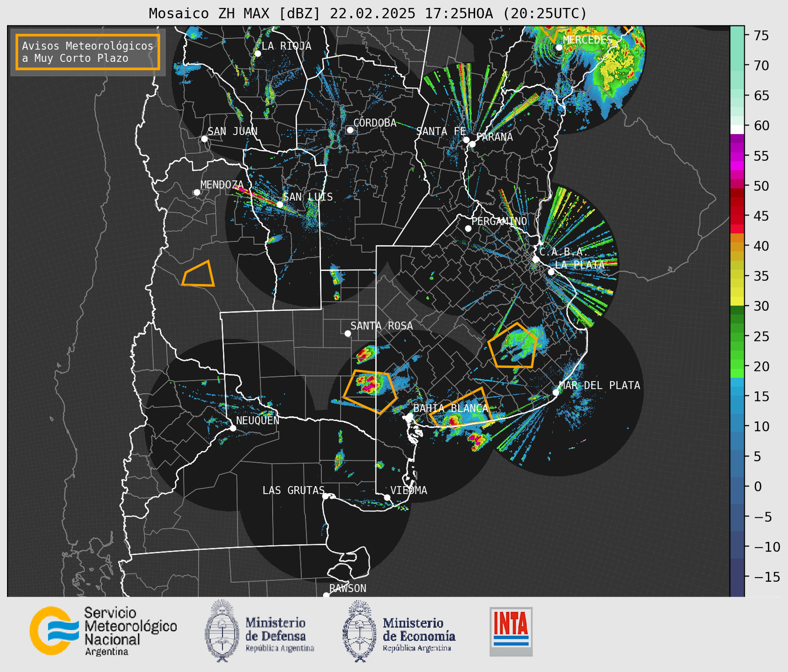Screen dimensions: 788x672
Task: Click the 0 tick label on the scale
Action: pos(758,486)
